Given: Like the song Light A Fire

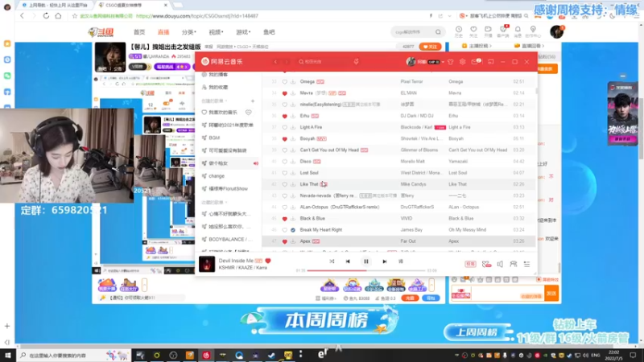Looking at the screenshot, I should click(285, 128).
